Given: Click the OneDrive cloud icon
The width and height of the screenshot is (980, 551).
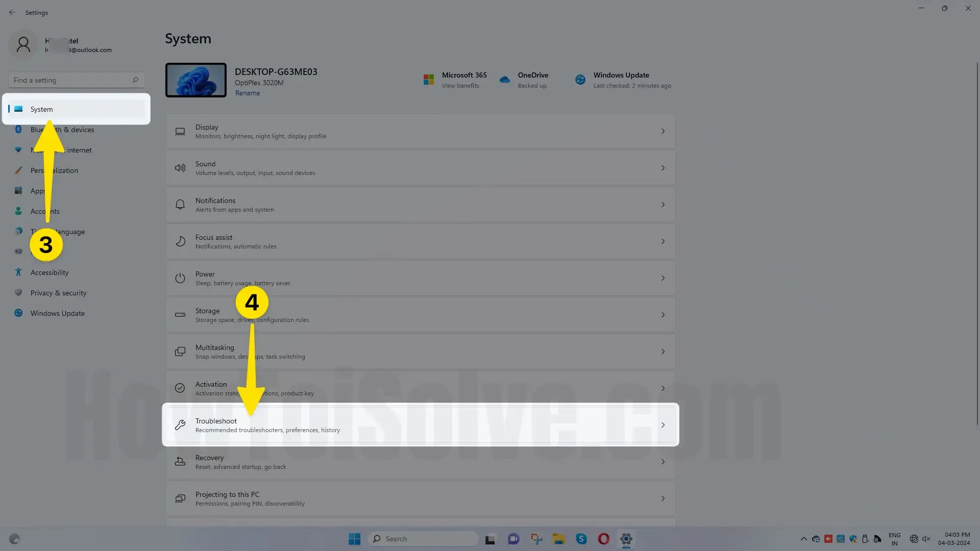Looking at the screenshot, I should [x=505, y=80].
